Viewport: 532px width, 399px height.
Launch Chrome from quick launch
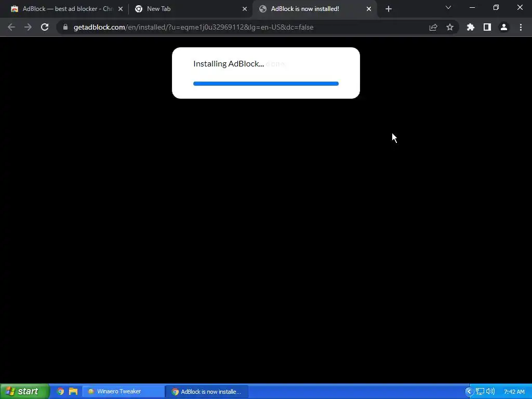[60, 391]
